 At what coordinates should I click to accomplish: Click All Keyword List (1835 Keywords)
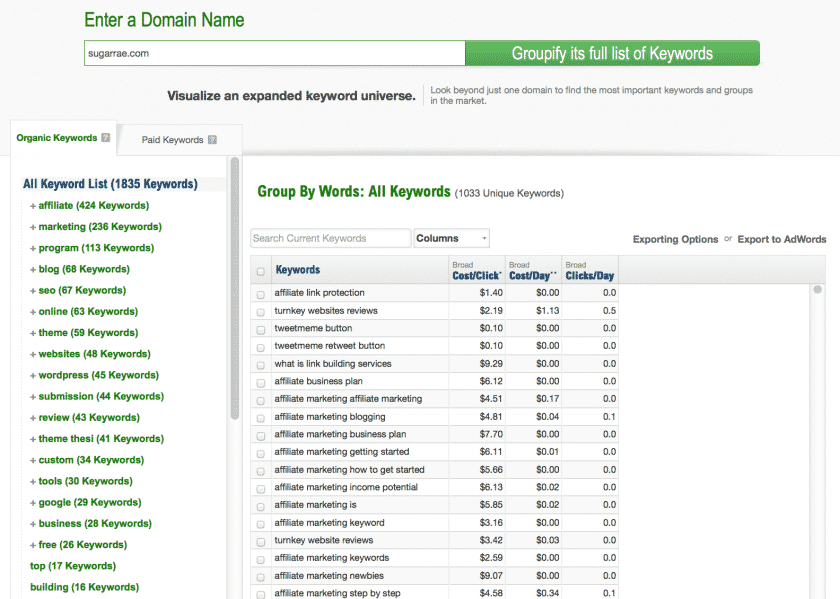[110, 184]
